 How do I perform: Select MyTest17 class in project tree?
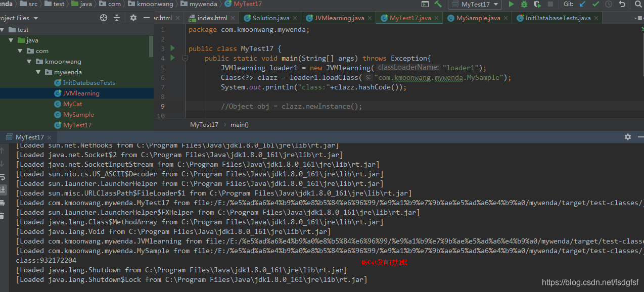point(77,125)
